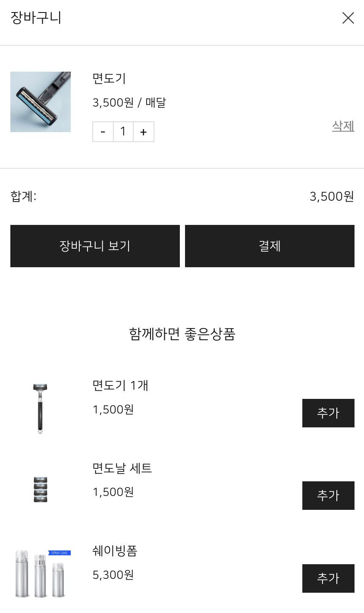The height and width of the screenshot is (613, 364).
Task: Open the 면도날 세트 blades image
Action: 41,490
